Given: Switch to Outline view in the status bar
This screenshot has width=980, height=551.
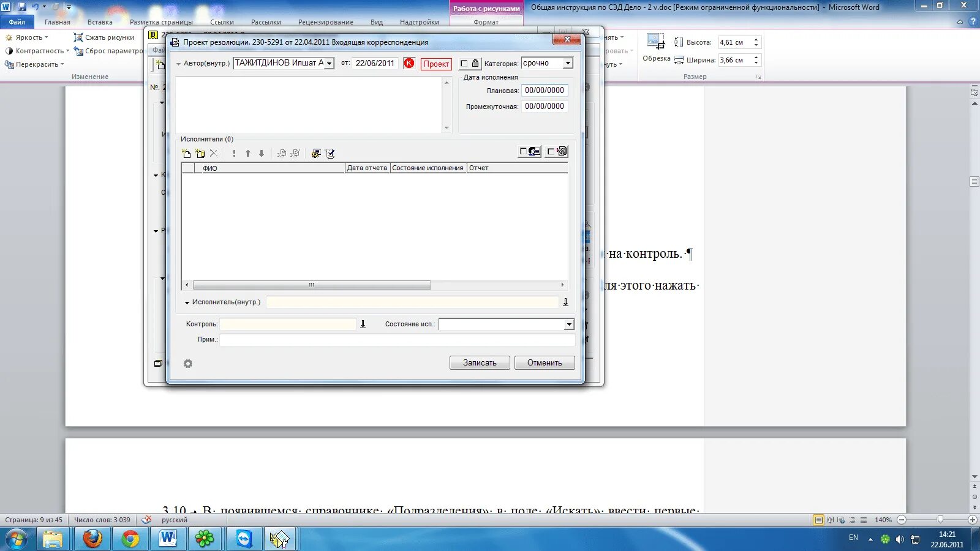Looking at the screenshot, I should [x=852, y=520].
